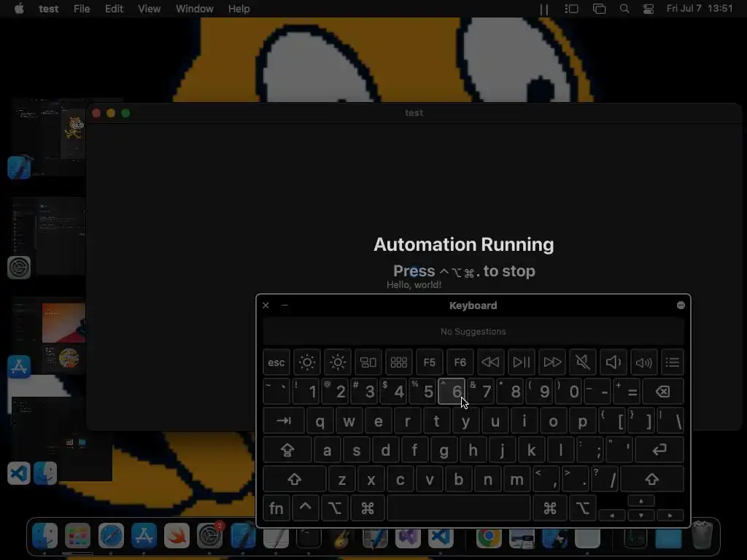Click the brightness up key
Image resolution: width=747 pixels, height=560 pixels.
click(x=338, y=362)
